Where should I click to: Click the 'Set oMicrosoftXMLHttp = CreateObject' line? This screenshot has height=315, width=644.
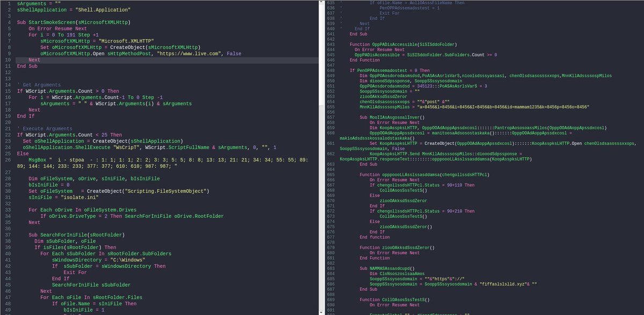[119, 47]
